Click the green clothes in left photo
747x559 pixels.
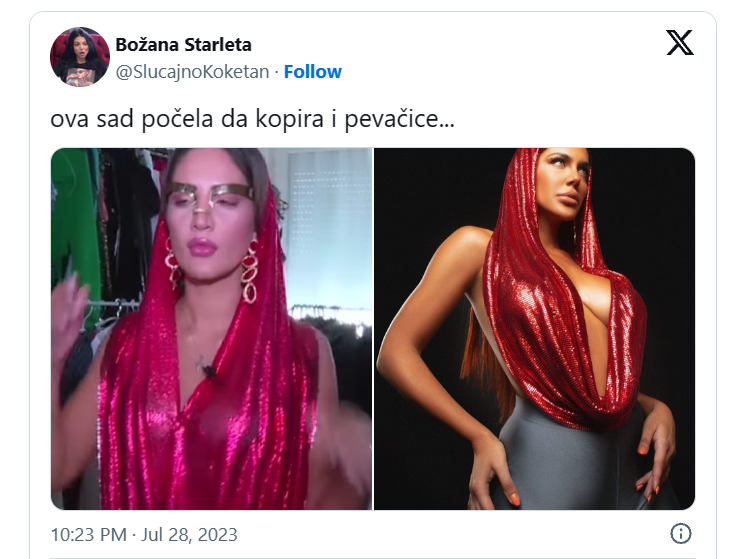(x=75, y=214)
